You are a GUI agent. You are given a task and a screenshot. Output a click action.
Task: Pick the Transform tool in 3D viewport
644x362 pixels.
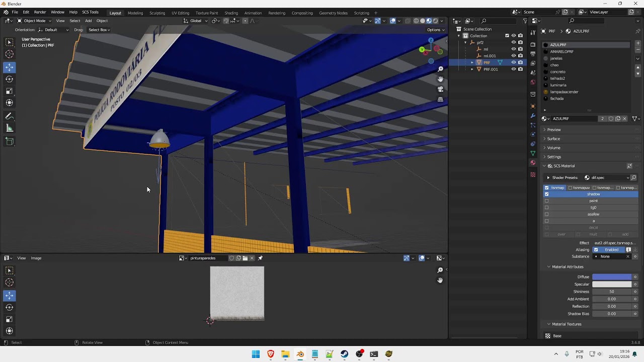coord(10,103)
